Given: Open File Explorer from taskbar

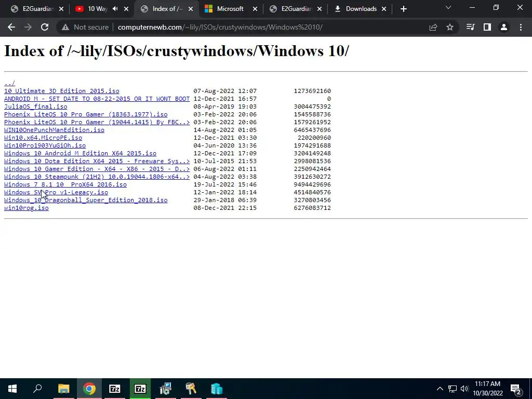Looking at the screenshot, I should pyautogui.click(x=63, y=389).
